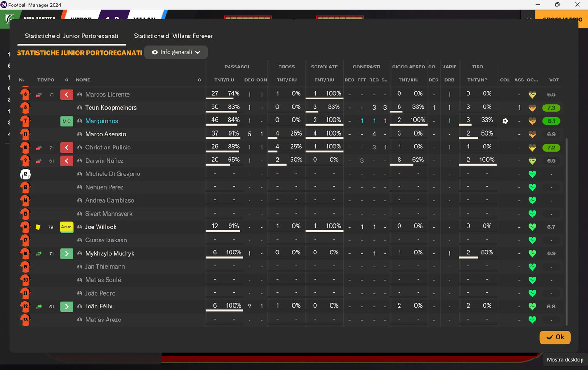This screenshot has height=370, width=588.
Task: Click the club badge in top-left corner
Action: 8,20
